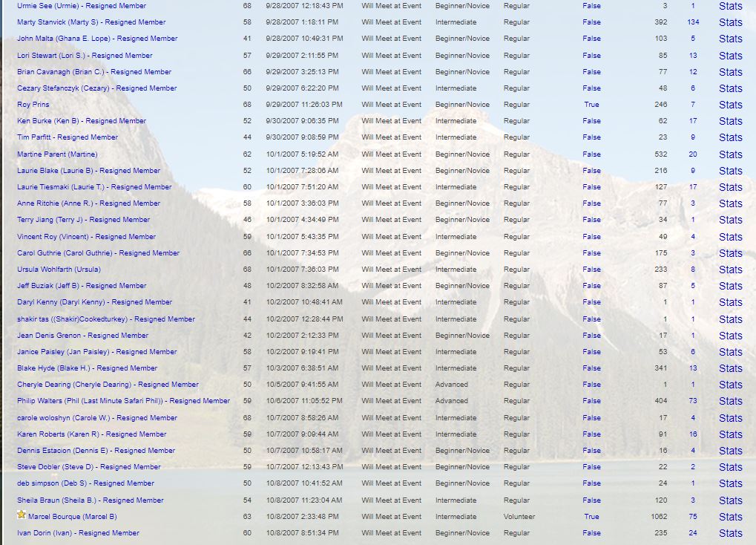Screen dimensions: 756x545
Task: Open Stats for Marcel Bourque
Action: coord(730,517)
